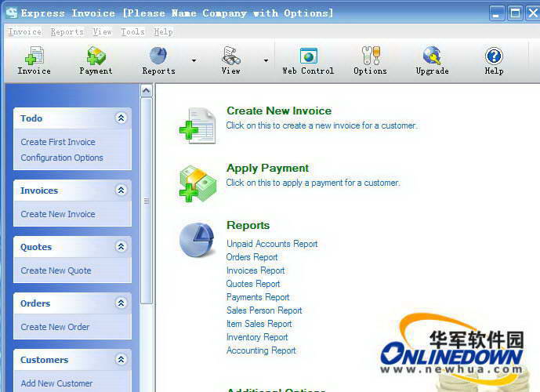
Task: Click the Create New Quote link
Action: tap(56, 270)
